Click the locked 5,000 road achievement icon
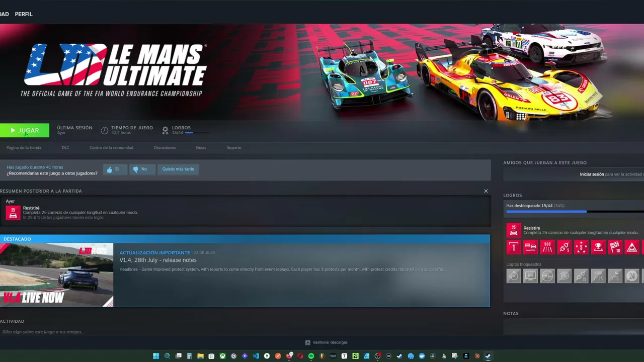Viewport: 644px width, 362px height. point(598,276)
